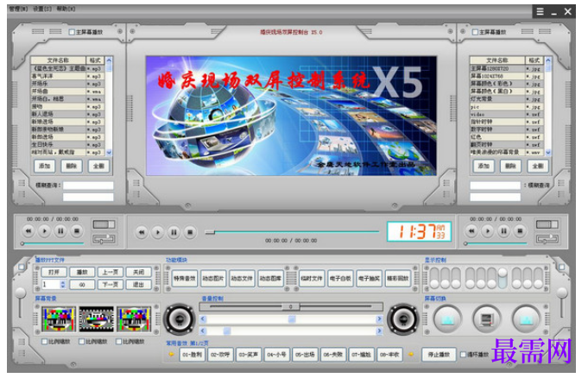Click the 上一页 previous page button

tap(111, 272)
